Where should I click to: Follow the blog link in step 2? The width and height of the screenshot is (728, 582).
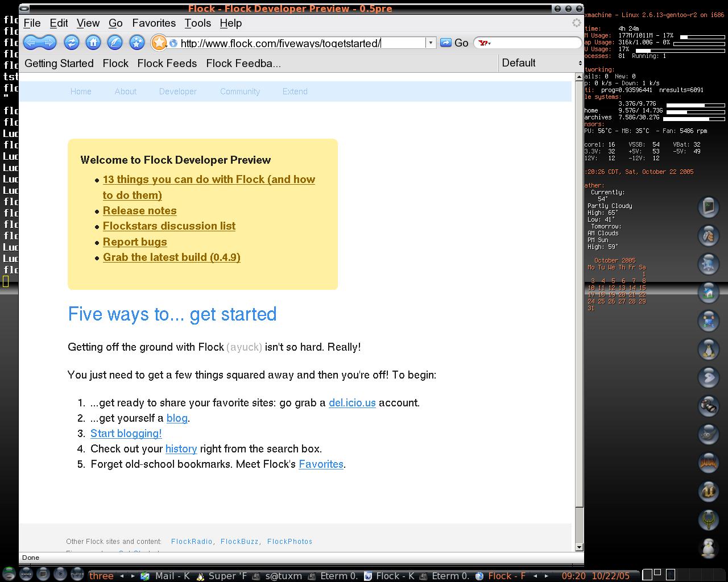pyautogui.click(x=177, y=418)
